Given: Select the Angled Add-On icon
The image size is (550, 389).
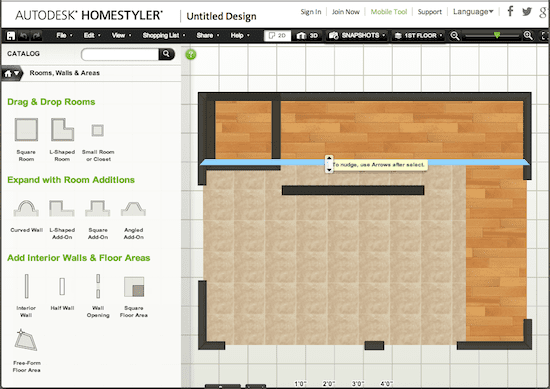Looking at the screenshot, I should coord(133,209).
